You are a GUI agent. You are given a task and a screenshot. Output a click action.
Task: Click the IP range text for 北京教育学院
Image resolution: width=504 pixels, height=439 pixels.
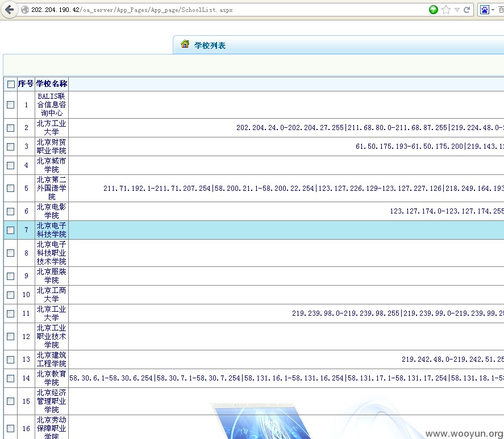286,378
